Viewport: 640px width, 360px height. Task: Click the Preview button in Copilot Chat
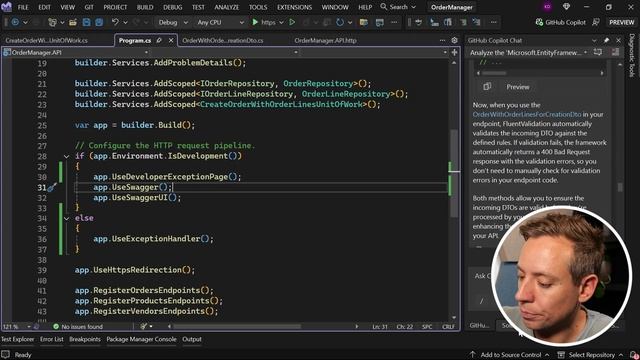pyautogui.click(x=518, y=87)
